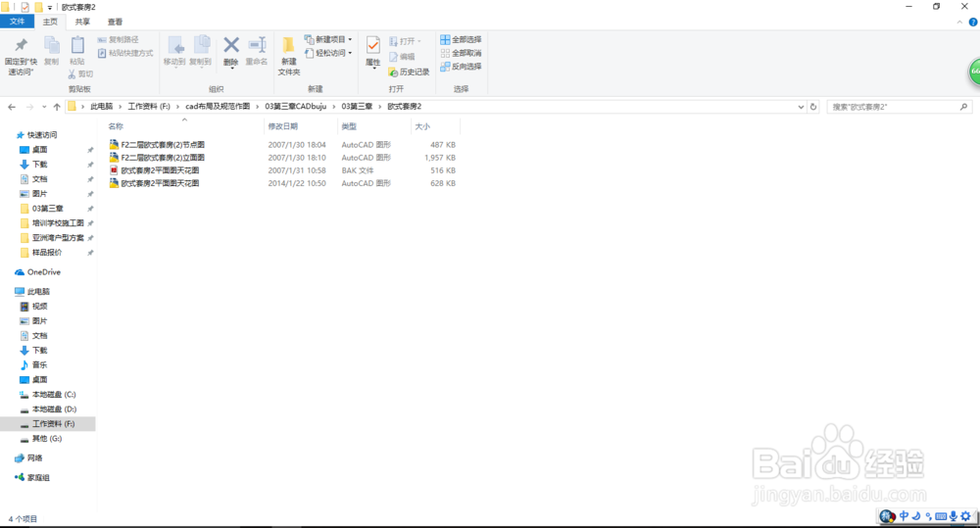Open the Recent locations dropdown arrow
The width and height of the screenshot is (980, 528).
[44, 107]
